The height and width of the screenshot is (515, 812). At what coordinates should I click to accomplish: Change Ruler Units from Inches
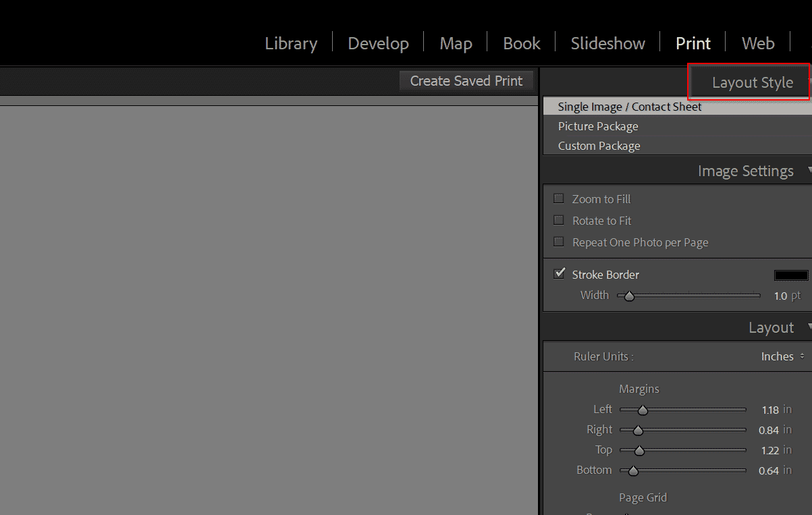782,356
